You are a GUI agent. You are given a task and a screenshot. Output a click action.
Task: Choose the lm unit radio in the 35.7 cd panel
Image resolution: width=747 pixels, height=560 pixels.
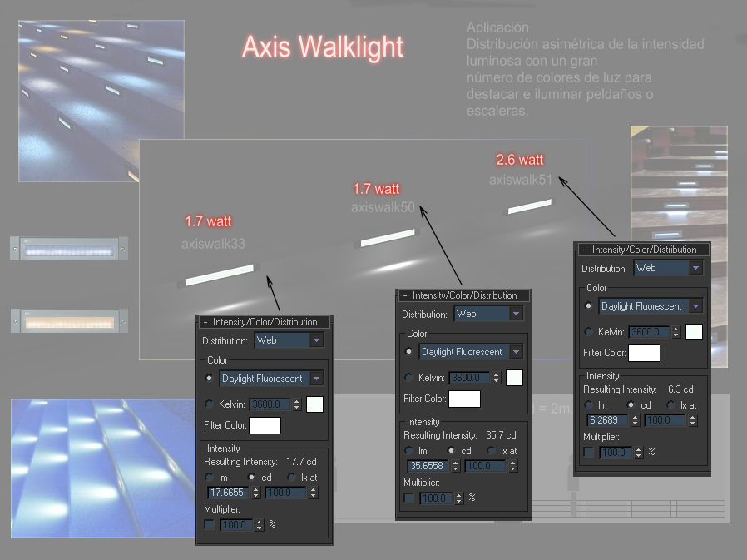[408, 450]
